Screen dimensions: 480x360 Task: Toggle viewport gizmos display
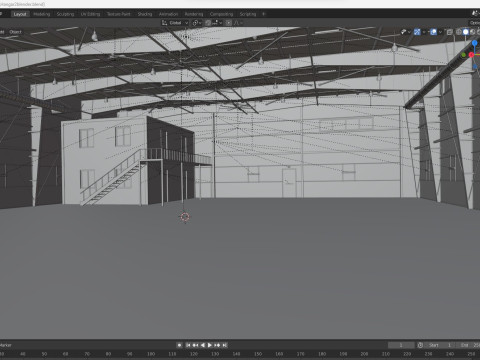pyautogui.click(x=417, y=32)
